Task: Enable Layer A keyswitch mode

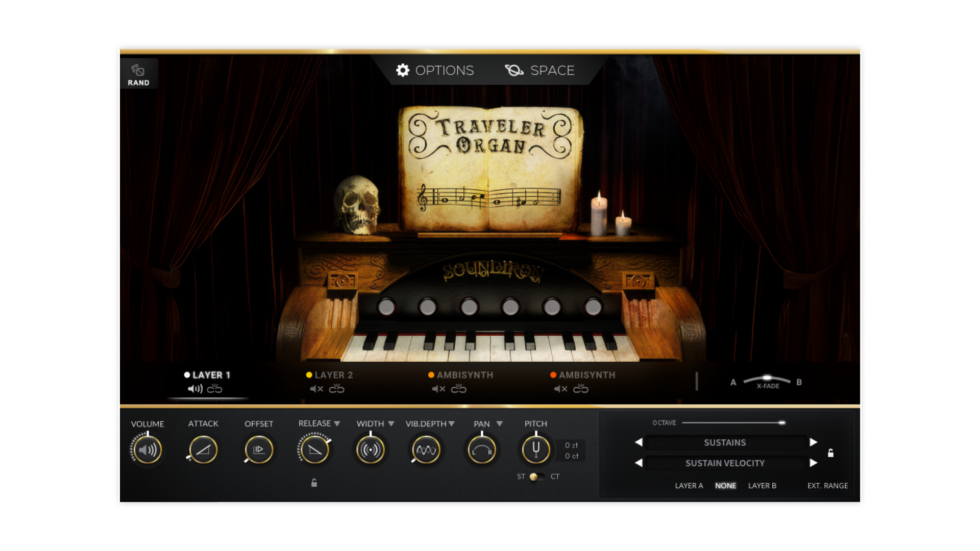Action: [x=689, y=486]
